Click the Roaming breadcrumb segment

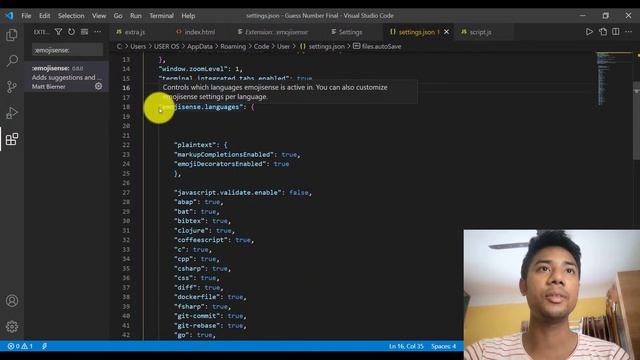233,47
